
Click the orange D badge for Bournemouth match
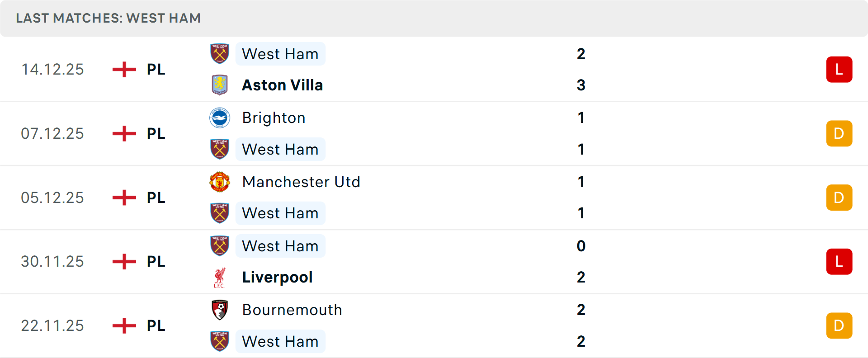click(x=839, y=325)
